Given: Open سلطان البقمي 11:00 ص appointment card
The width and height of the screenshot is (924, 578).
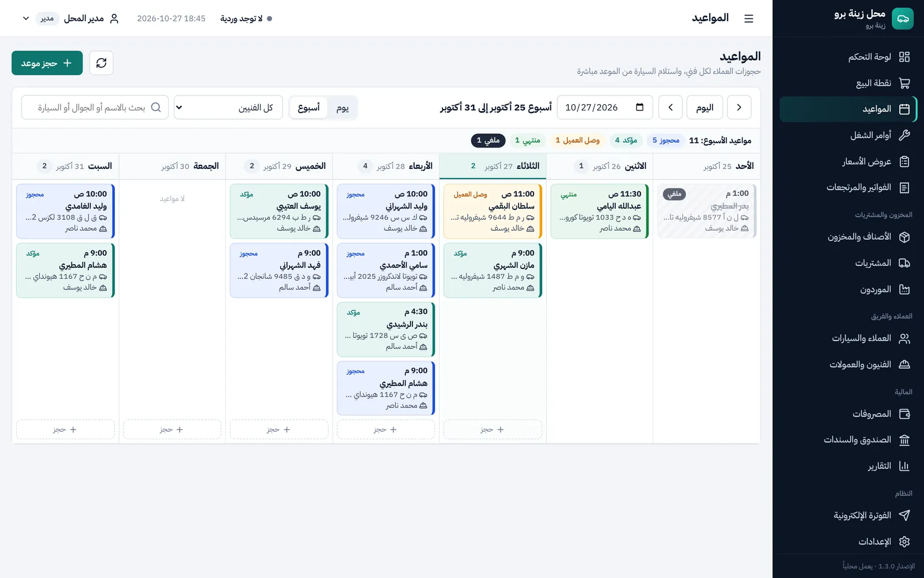Looking at the screenshot, I should pyautogui.click(x=493, y=212).
